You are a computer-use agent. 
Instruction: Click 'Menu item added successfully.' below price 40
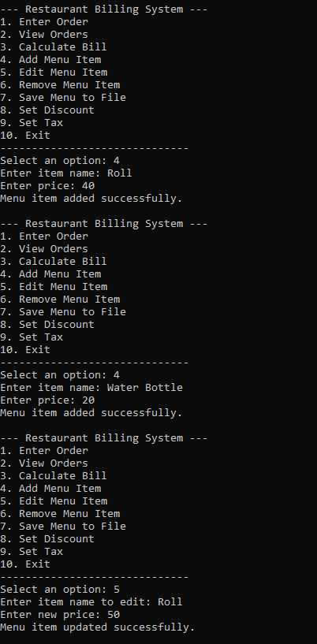click(91, 199)
